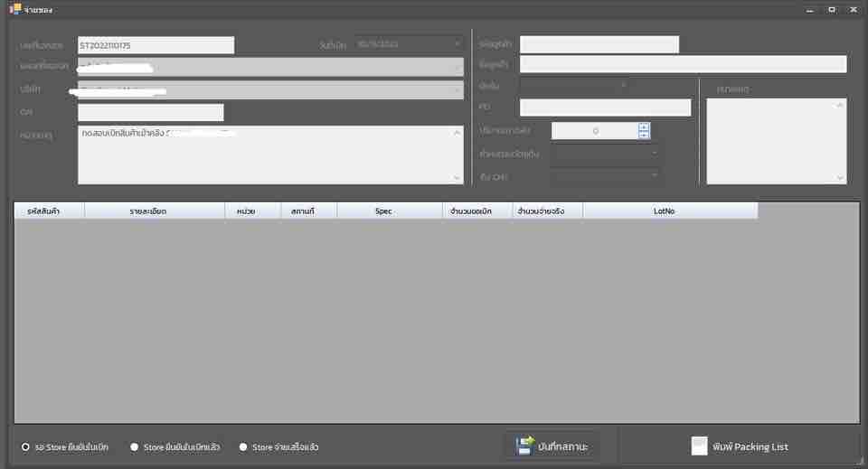The height and width of the screenshot is (469, 868).
Task: Open the gray dropdown below the ST2022110175 field
Action: [270, 67]
